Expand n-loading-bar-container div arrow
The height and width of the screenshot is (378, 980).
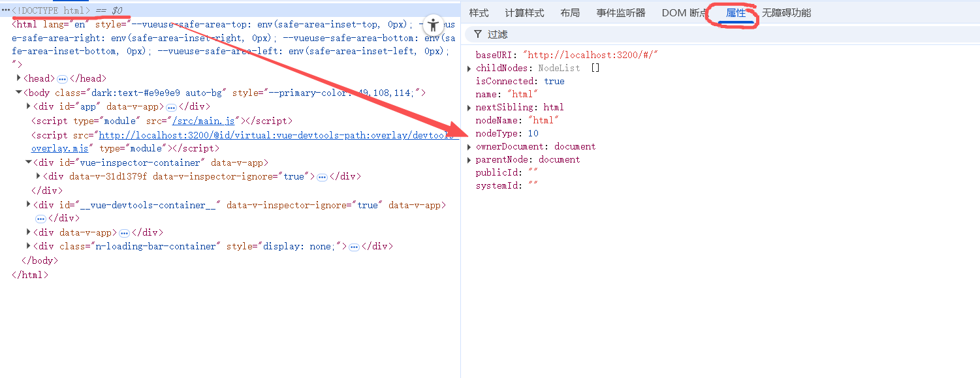coord(29,246)
